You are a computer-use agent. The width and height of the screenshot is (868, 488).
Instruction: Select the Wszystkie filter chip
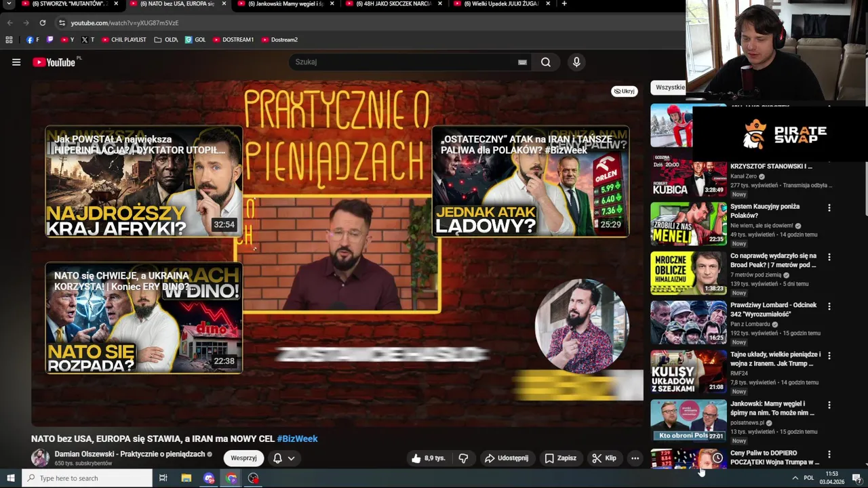pos(670,87)
